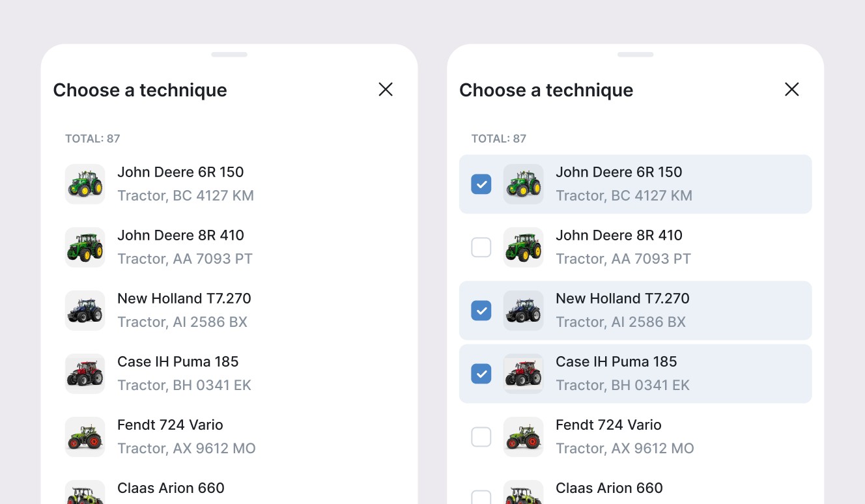Check the John Deere 8R 410 checkbox
Viewport: 865px width, 504px height.
click(481, 247)
